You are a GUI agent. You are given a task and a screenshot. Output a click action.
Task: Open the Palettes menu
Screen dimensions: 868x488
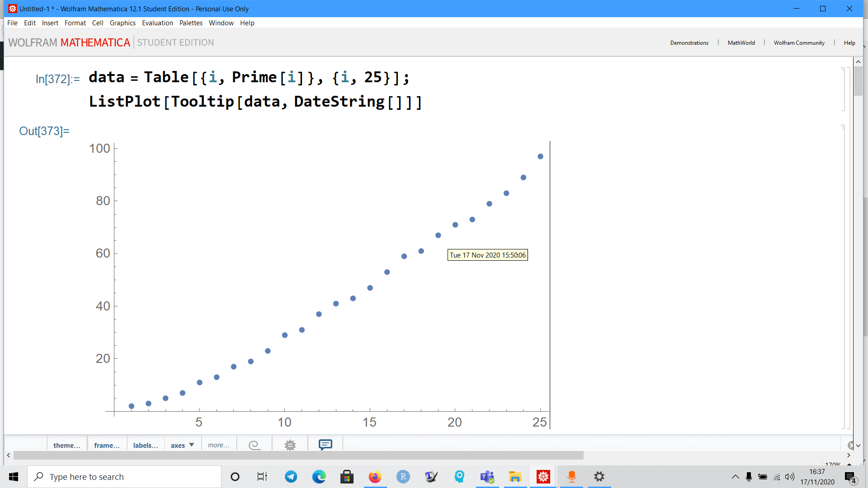tap(191, 23)
